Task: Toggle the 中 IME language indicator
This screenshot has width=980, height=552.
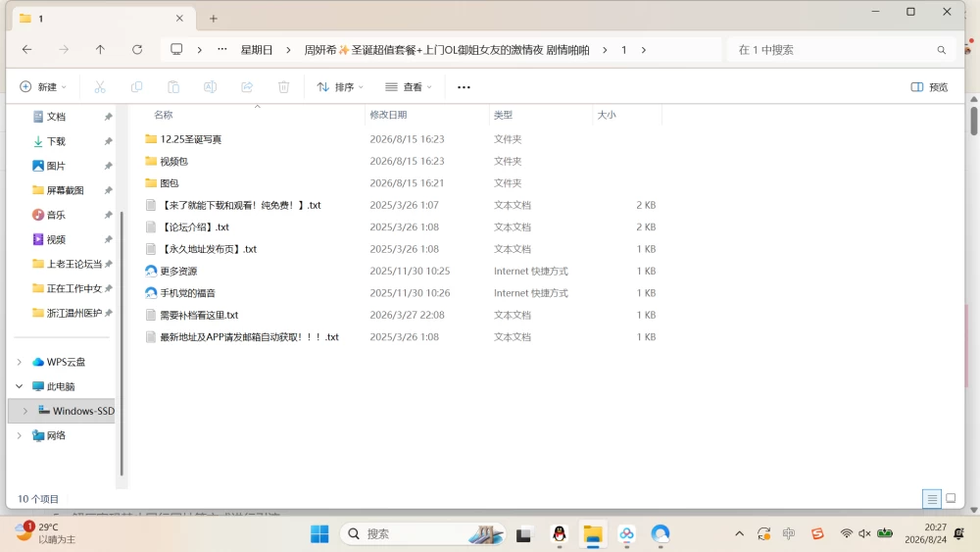Action: point(789,533)
